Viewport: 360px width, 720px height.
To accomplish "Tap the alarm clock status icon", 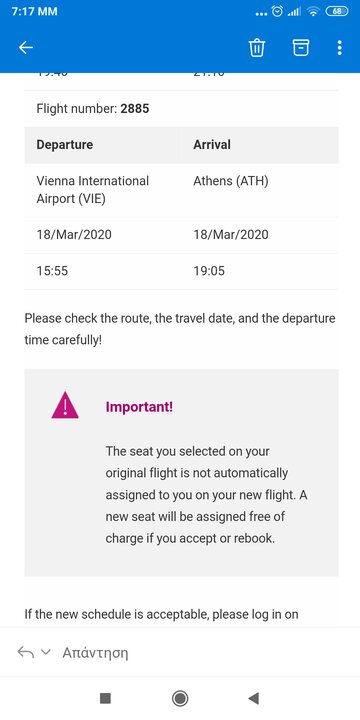I will [277, 11].
